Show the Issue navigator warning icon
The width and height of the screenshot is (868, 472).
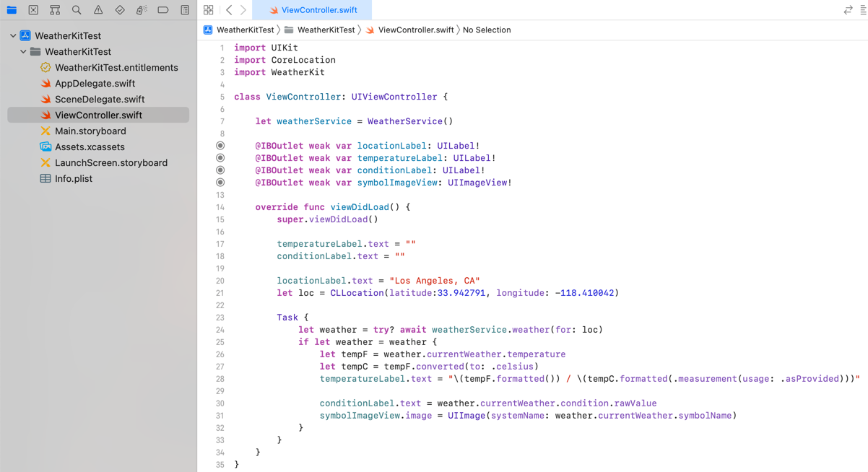click(98, 10)
